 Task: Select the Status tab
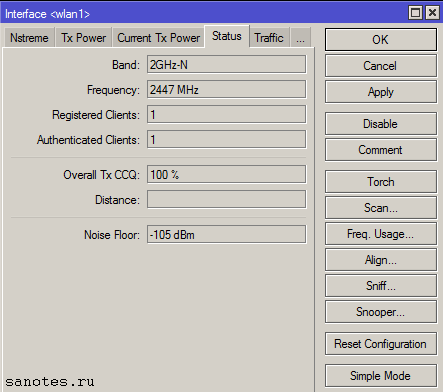pyautogui.click(x=227, y=36)
